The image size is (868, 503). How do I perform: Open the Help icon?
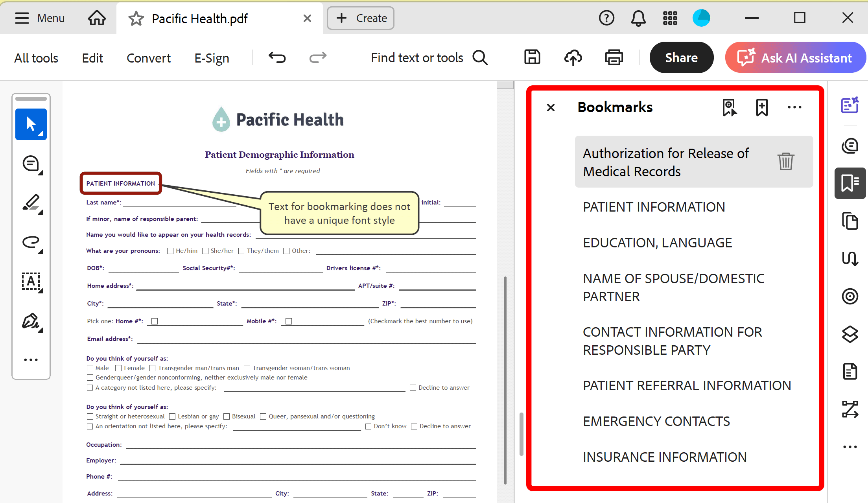(606, 18)
